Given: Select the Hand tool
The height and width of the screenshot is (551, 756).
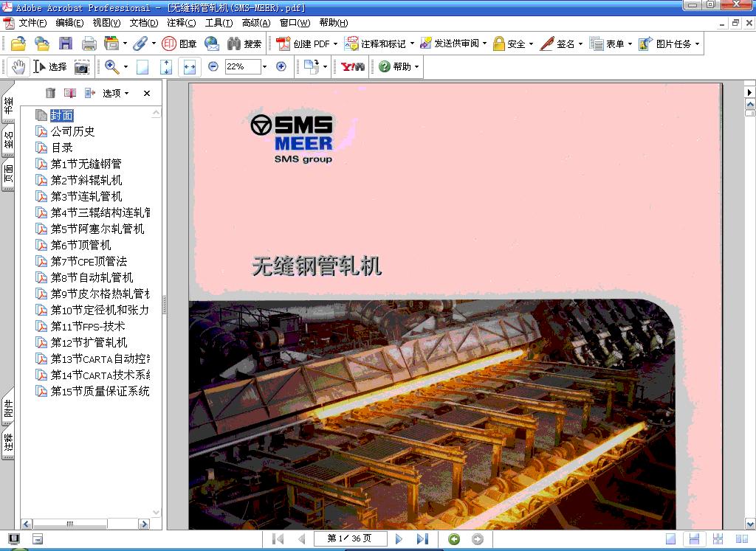Looking at the screenshot, I should click(x=18, y=67).
